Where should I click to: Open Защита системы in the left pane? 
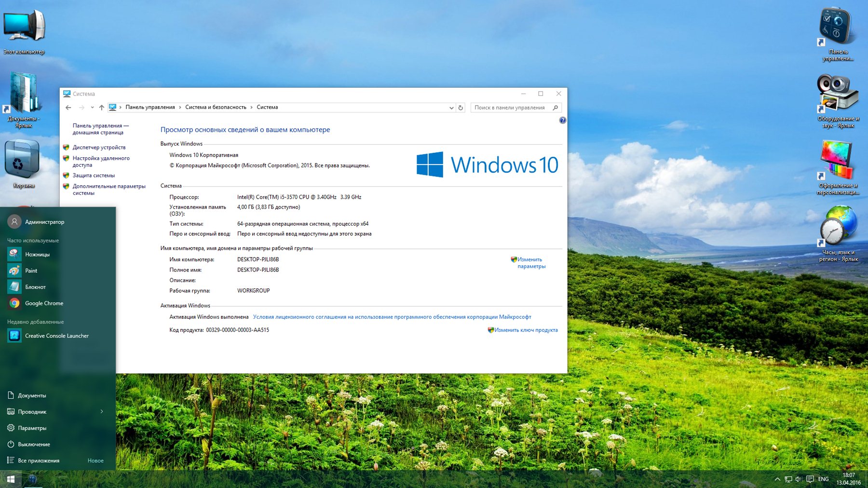coord(94,176)
